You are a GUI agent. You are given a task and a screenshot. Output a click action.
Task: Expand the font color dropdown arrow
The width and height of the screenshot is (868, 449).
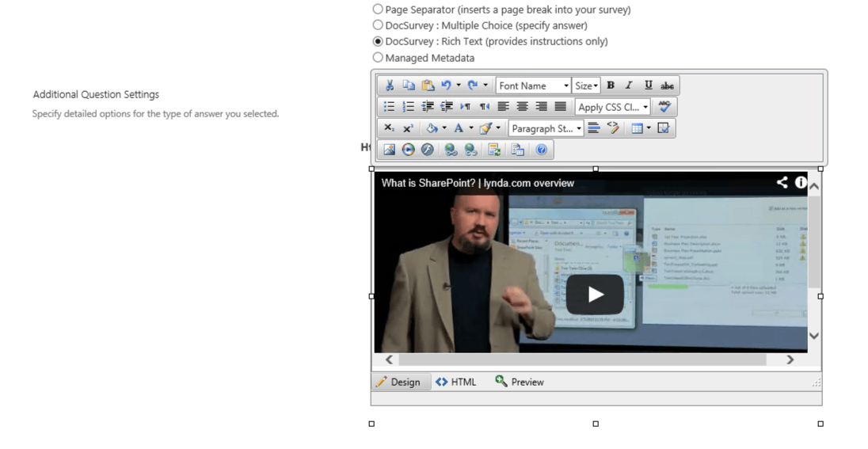click(471, 128)
